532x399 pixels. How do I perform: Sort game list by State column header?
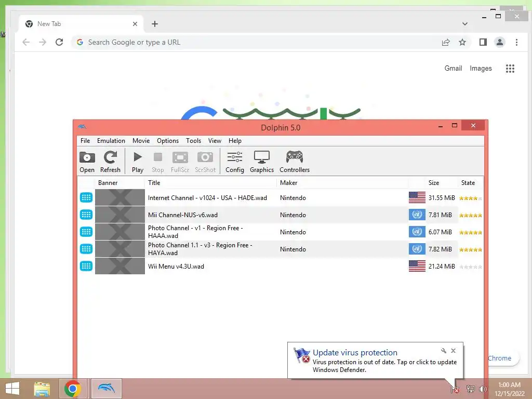(471, 182)
